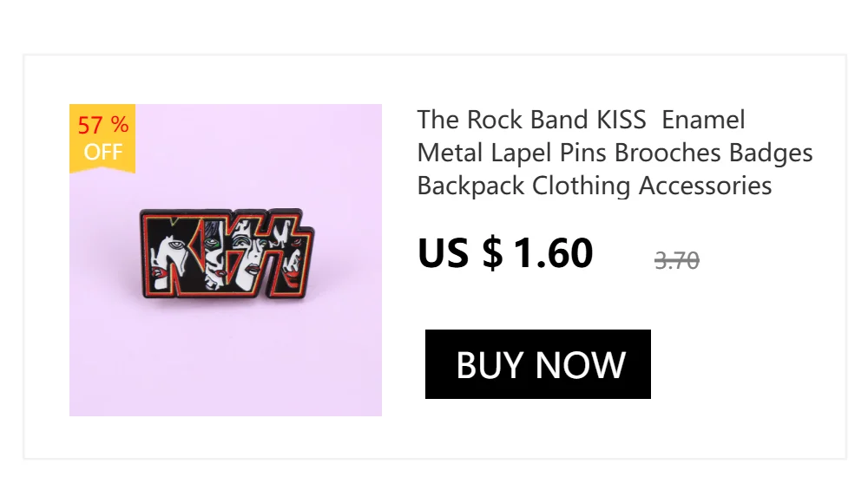Click 'Metal Lapel Pins Brooches Badges' title line

click(615, 154)
